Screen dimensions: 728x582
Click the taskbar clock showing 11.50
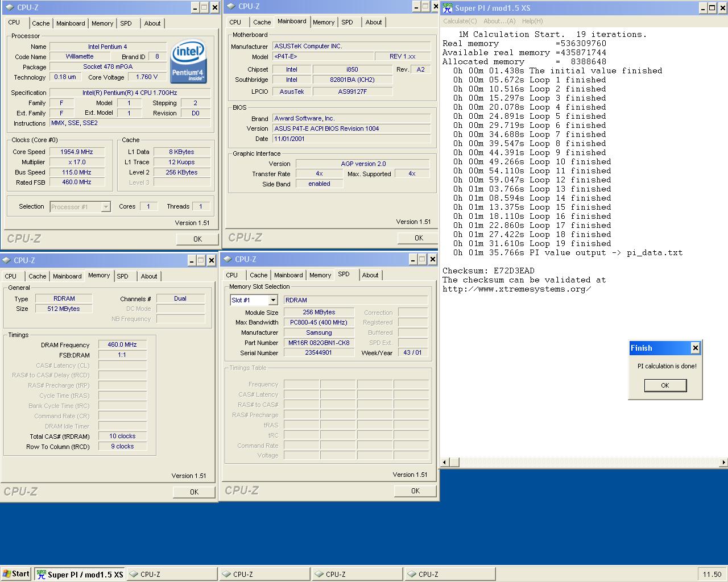click(712, 574)
